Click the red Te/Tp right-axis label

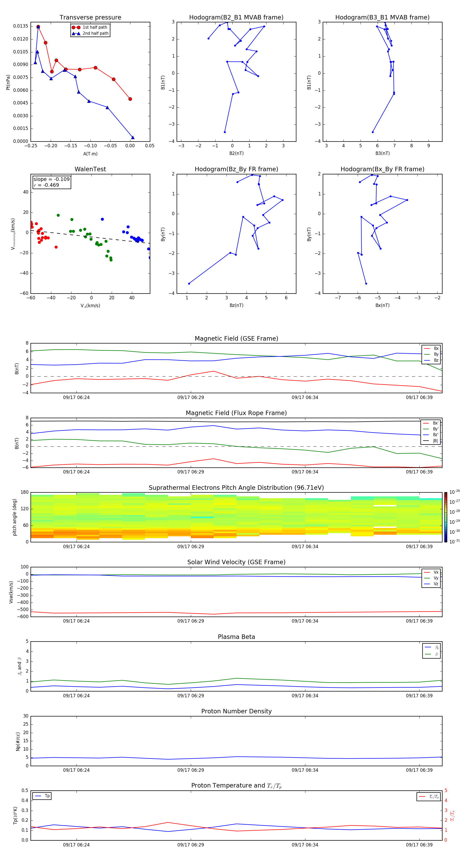click(x=453, y=815)
